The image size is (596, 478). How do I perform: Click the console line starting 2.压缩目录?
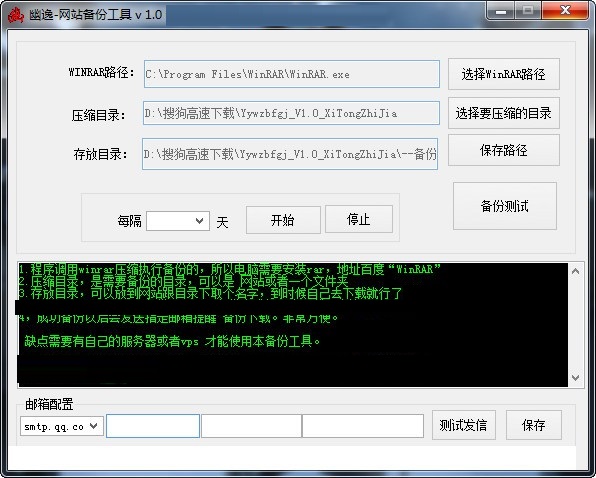coord(184,281)
